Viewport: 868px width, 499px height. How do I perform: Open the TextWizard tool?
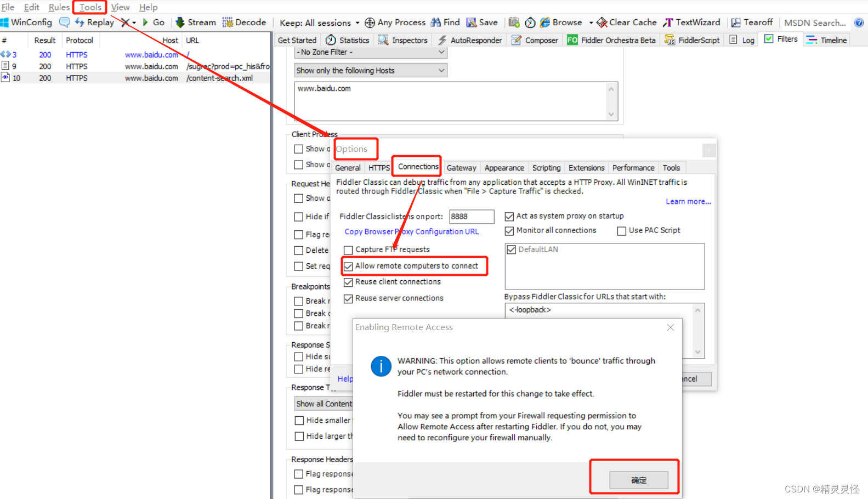point(691,22)
